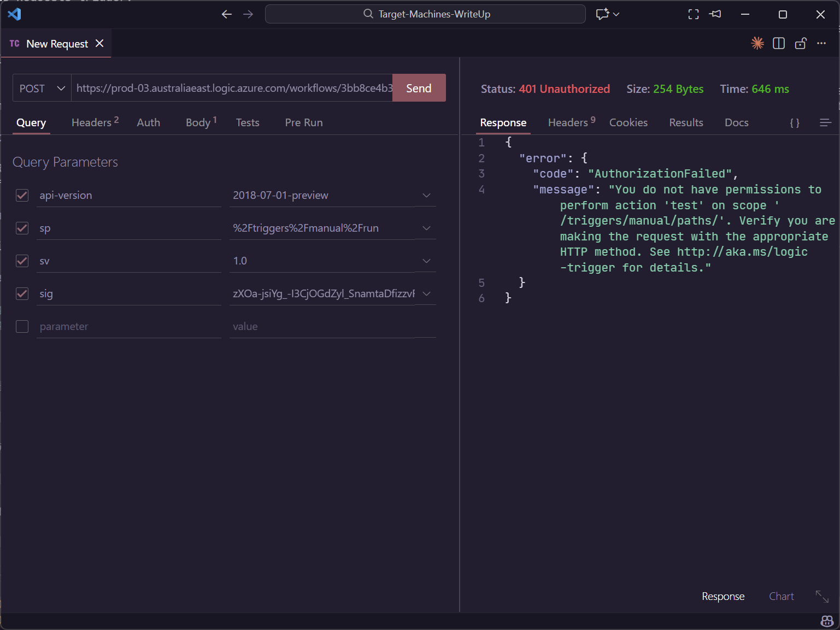
Task: Expand the sv parameter value chevron
Action: [426, 261]
